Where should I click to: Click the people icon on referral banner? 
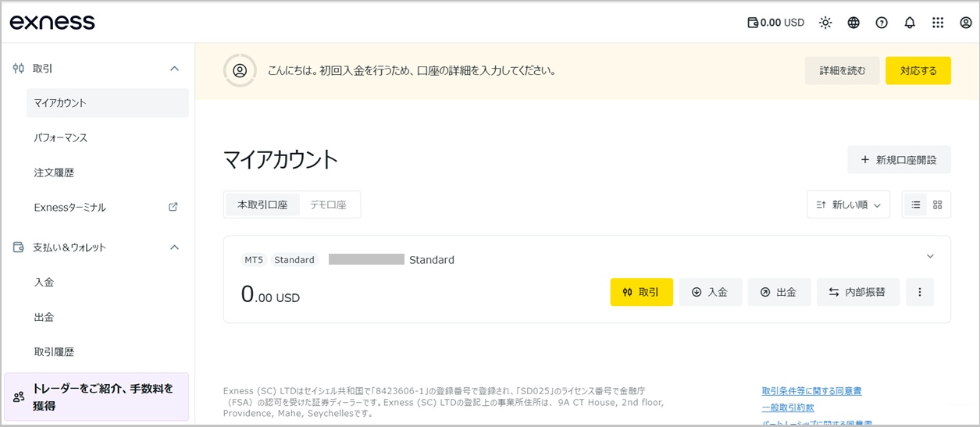point(19,397)
